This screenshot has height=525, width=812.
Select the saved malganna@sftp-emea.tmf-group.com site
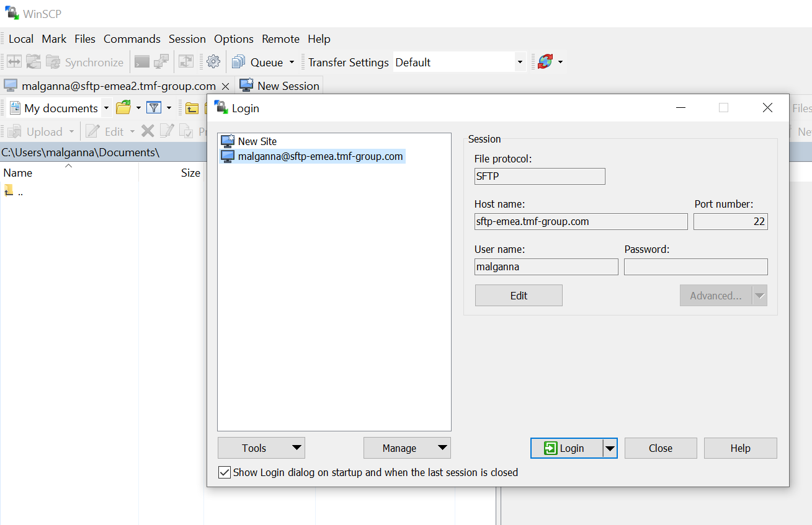[x=320, y=157]
